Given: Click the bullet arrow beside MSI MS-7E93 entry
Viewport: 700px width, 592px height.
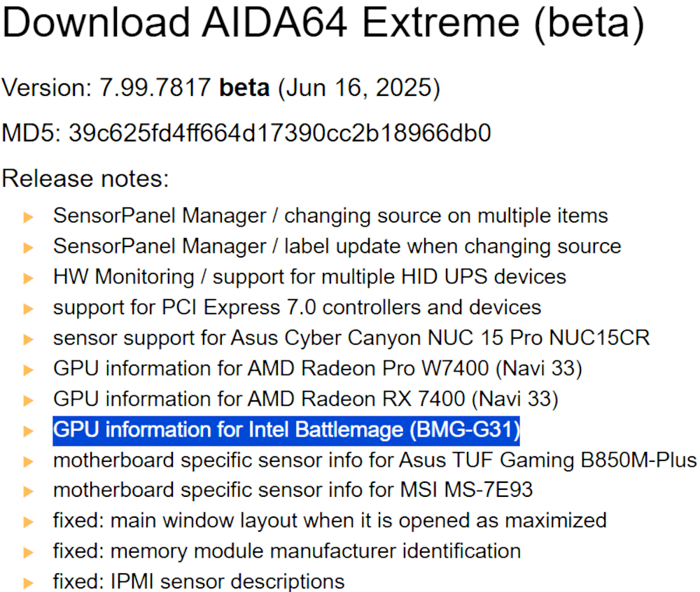Looking at the screenshot, I should click(x=28, y=492).
